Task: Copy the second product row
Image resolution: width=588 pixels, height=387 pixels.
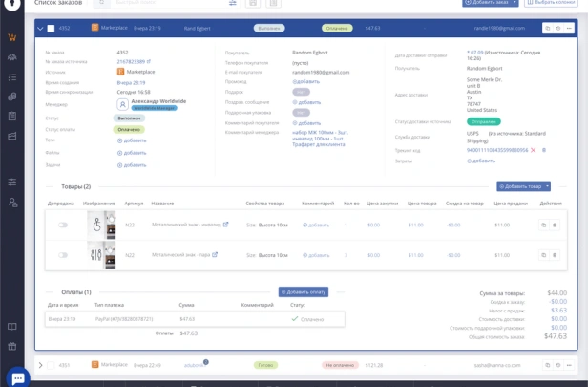Action: click(x=543, y=255)
